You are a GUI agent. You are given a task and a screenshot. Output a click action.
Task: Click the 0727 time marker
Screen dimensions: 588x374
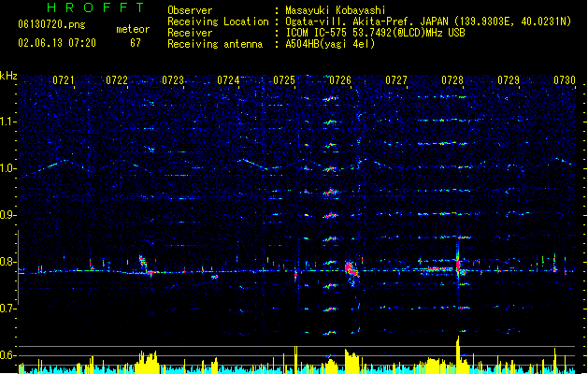[x=396, y=80]
